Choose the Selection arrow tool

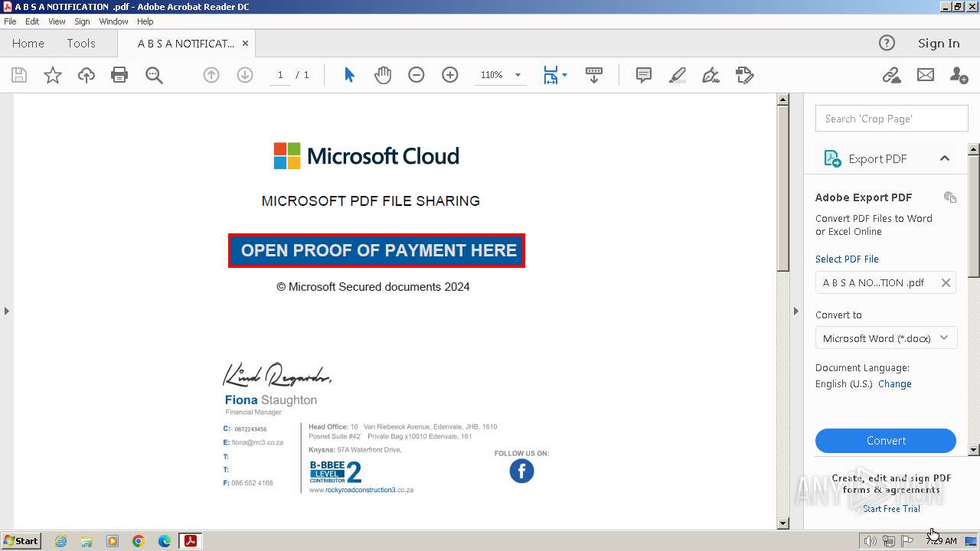(x=349, y=75)
